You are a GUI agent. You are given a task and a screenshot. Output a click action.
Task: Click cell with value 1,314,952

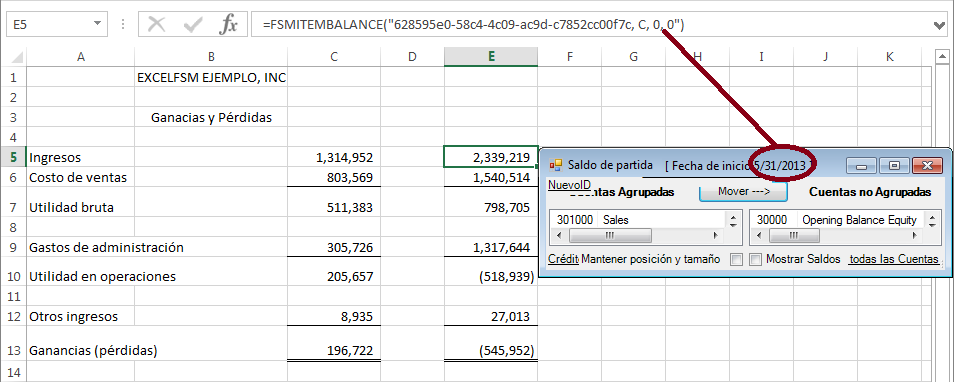point(334,157)
